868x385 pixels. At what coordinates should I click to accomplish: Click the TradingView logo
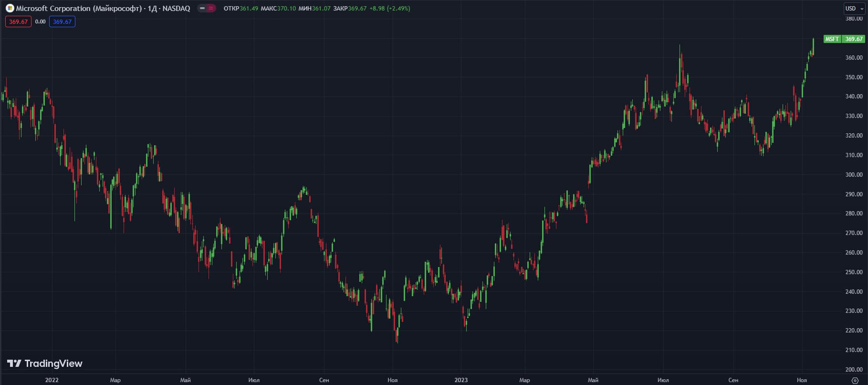click(x=45, y=364)
